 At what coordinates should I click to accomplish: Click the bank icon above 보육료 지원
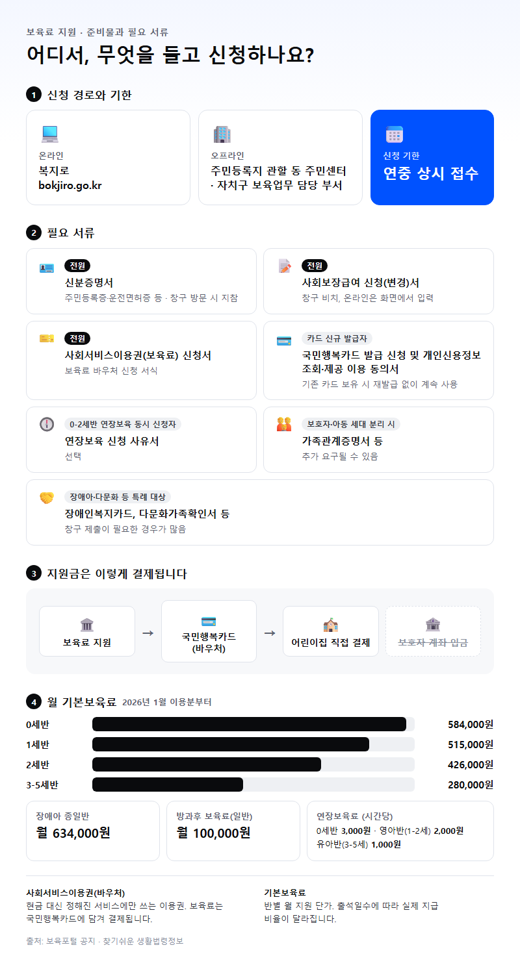pos(87,625)
